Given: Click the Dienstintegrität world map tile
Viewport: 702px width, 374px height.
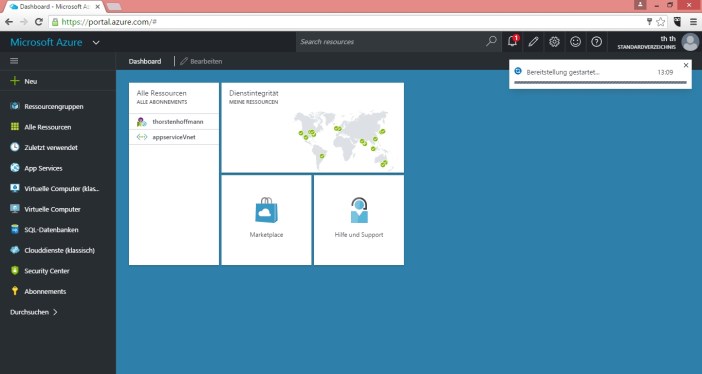Looking at the screenshot, I should (312, 128).
